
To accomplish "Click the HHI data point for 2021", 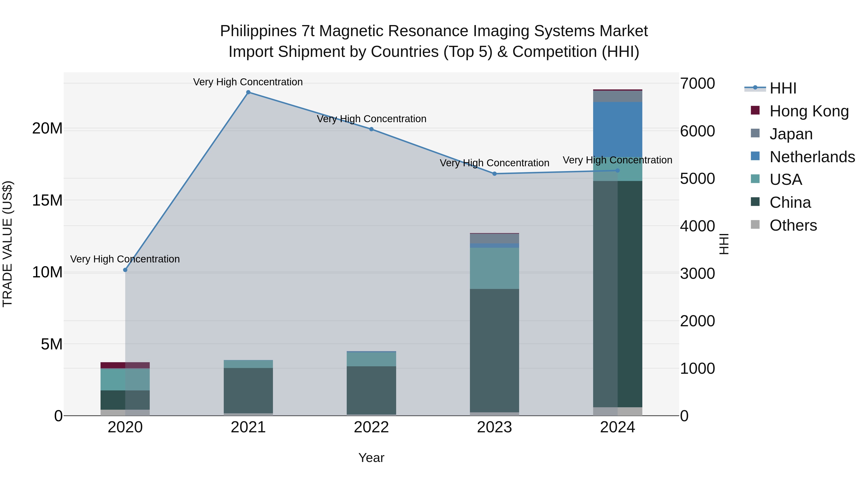I will tap(248, 92).
